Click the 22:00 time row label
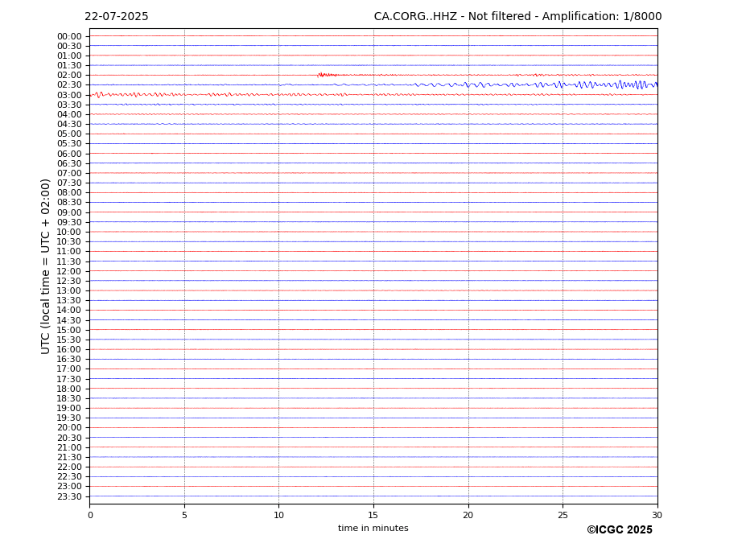Viewport: 746px width, 560px height. (69, 467)
